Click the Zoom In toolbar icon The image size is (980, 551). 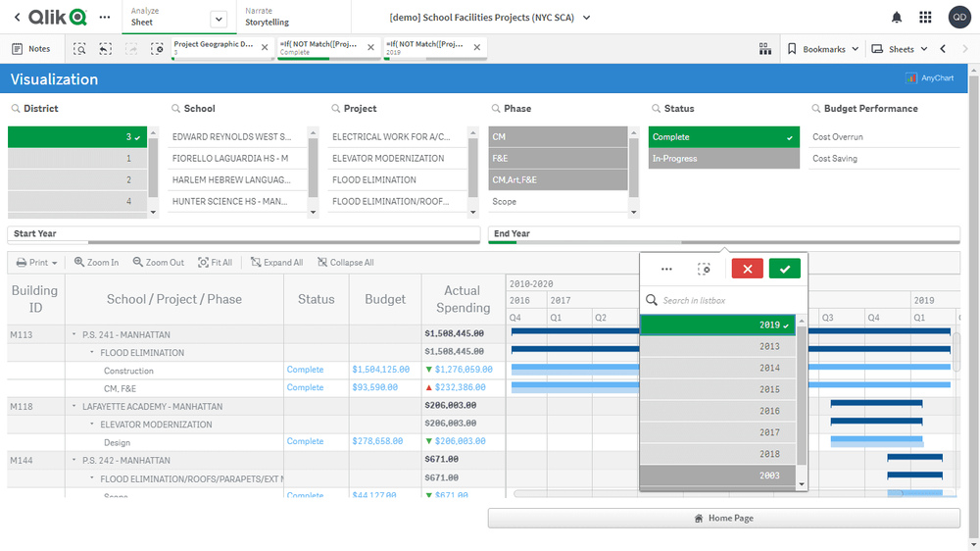[96, 263]
